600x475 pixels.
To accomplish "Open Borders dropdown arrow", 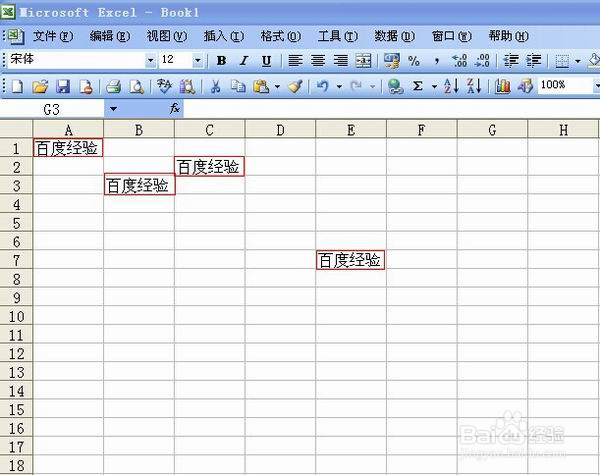I will [x=578, y=61].
